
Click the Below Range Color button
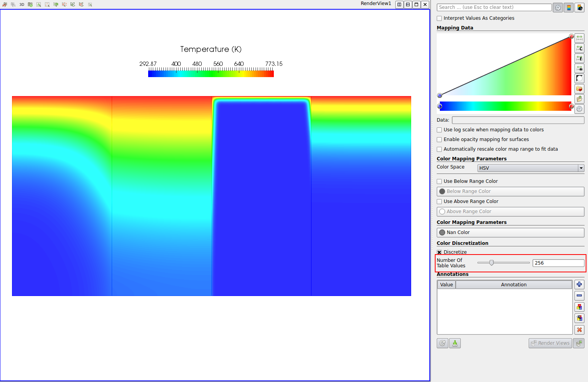point(510,191)
